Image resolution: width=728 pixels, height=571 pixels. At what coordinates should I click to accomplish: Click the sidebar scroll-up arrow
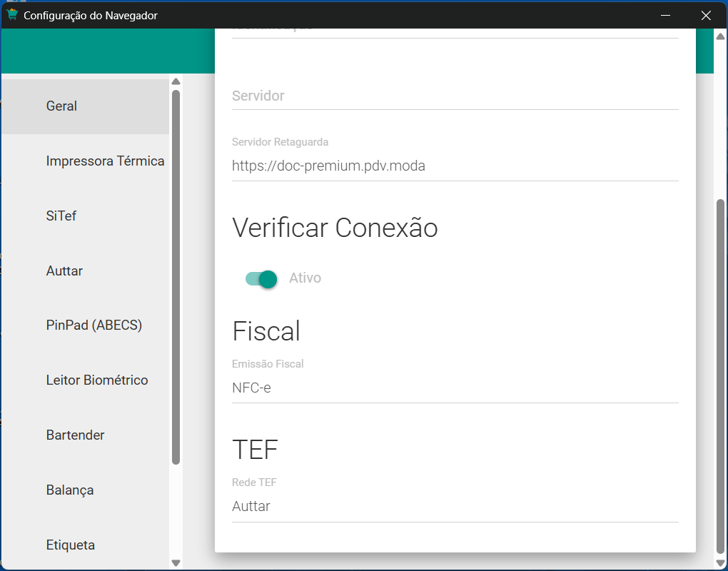coord(176,81)
